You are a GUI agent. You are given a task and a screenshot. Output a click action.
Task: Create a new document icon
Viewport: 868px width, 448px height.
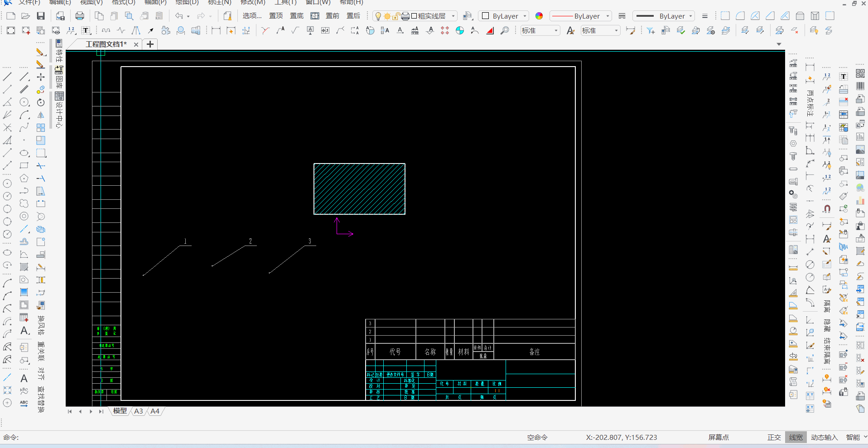(11, 16)
